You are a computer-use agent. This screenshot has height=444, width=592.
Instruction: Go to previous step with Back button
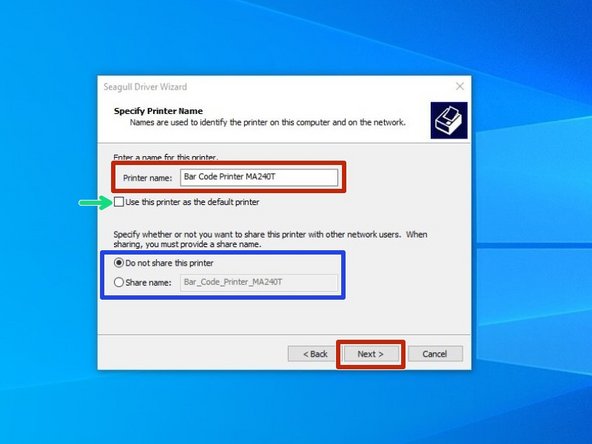[x=315, y=354]
